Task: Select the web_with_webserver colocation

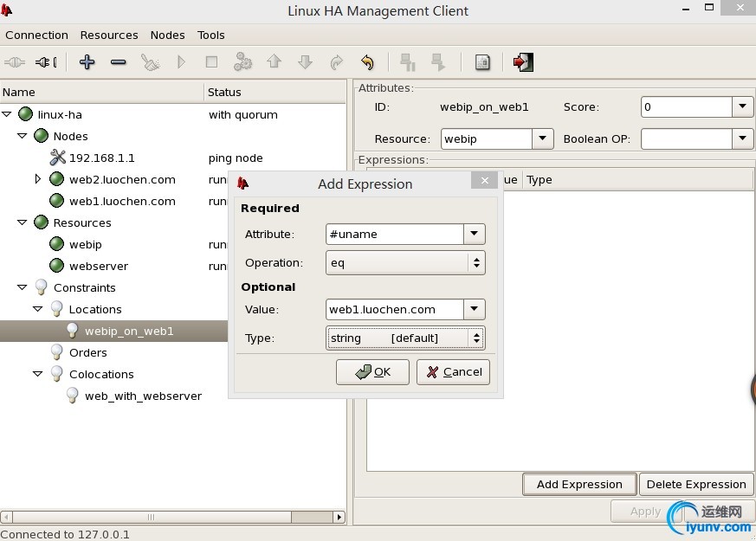Action: pyautogui.click(x=143, y=396)
